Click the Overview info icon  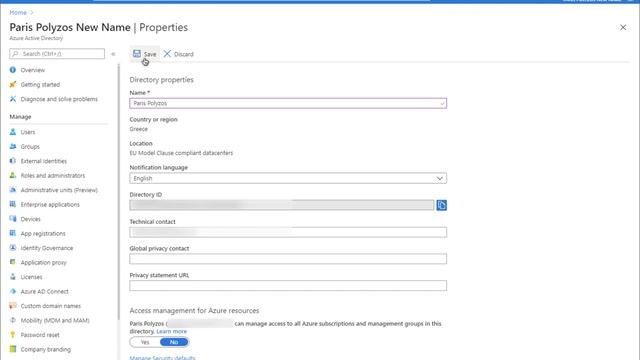[x=13, y=70]
